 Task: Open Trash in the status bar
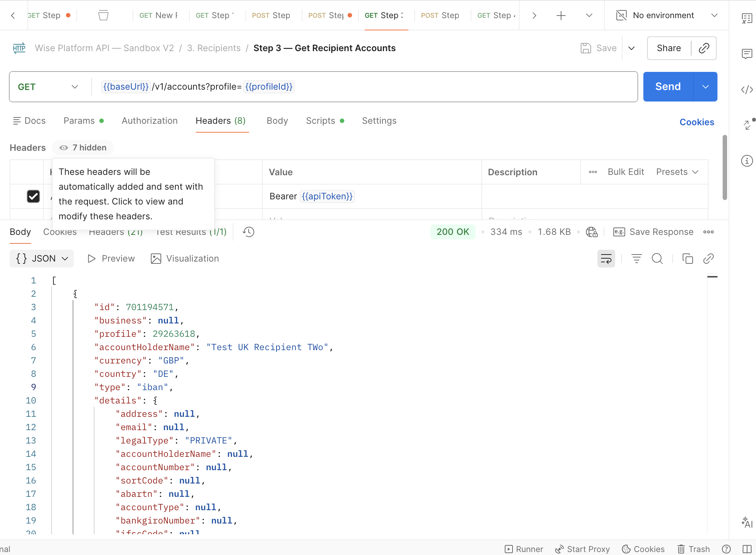694,549
